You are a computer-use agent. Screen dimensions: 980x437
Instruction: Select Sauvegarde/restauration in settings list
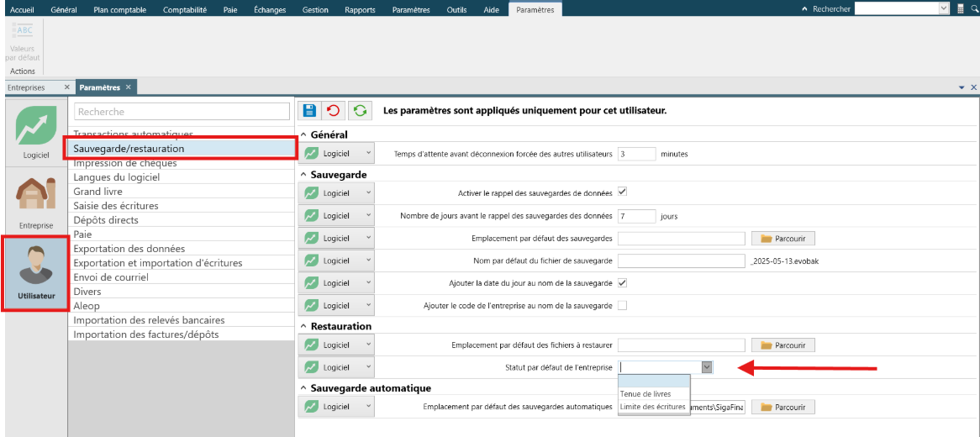pos(180,149)
